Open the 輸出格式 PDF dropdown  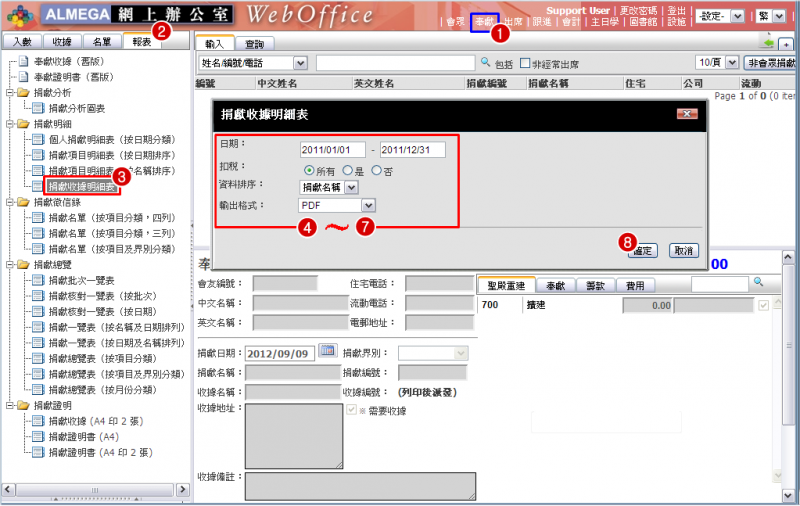[337, 205]
